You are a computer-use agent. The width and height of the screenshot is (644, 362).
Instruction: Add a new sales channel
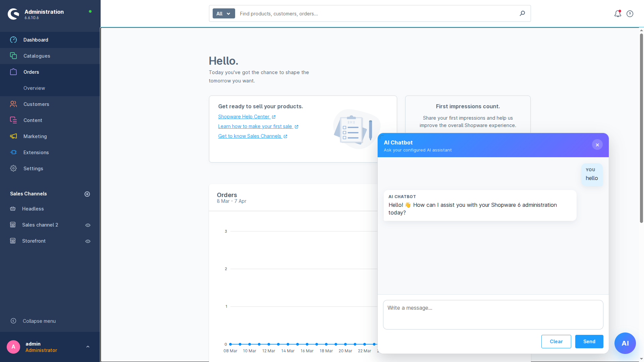tap(87, 194)
